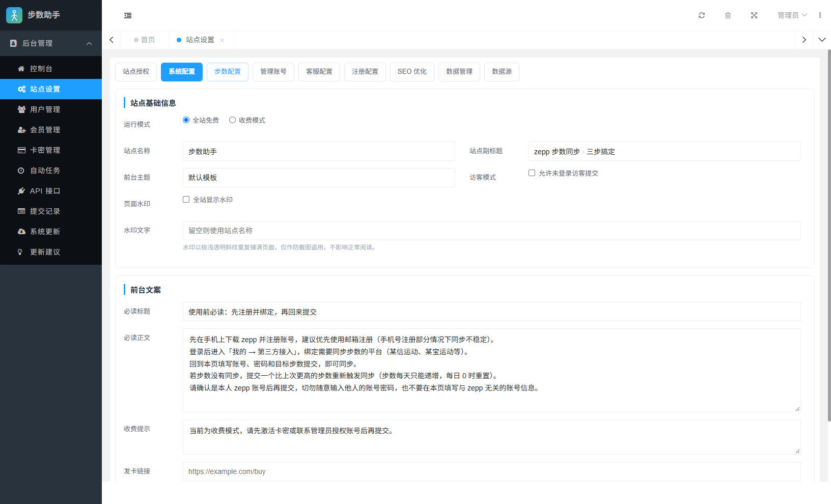This screenshot has height=504, width=831.
Task: Click the refresh icon in the header
Action: click(702, 15)
